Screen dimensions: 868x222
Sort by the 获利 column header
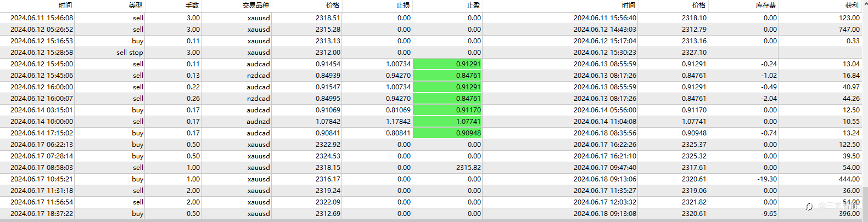852,5
